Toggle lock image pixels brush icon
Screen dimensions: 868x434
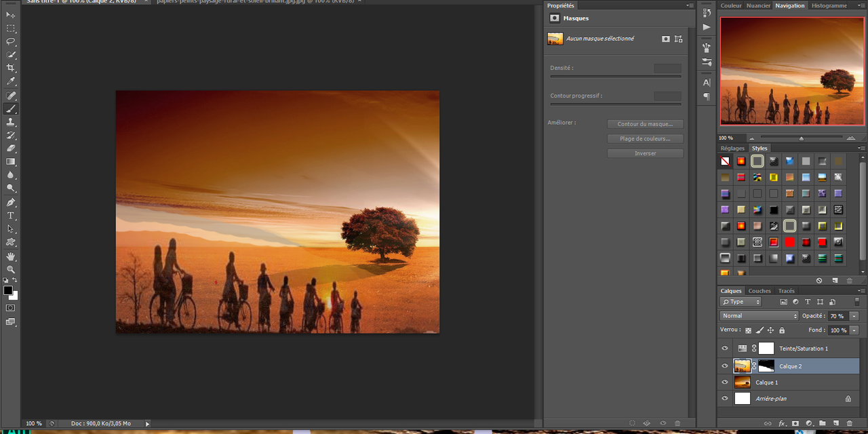(x=759, y=330)
